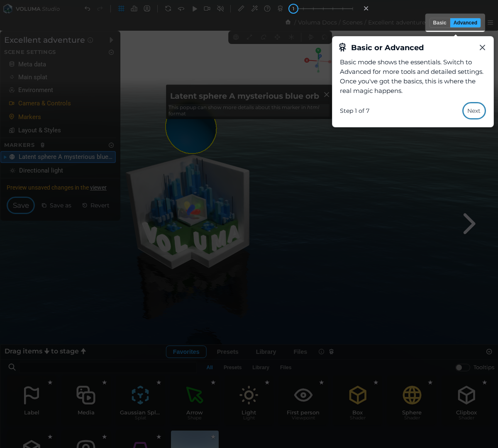Click the refresh circular arrows icon
This screenshot has height=448, width=498.
tap(168, 9)
